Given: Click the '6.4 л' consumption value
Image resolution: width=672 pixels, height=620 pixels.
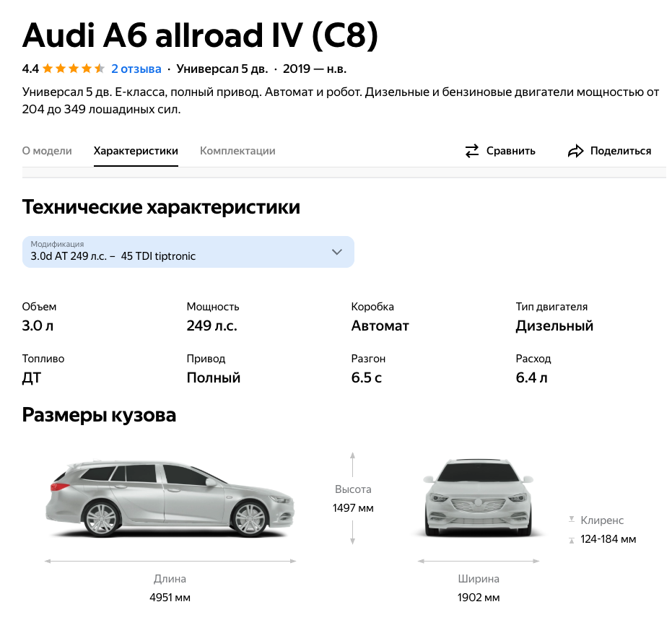Looking at the screenshot, I should point(531,378).
